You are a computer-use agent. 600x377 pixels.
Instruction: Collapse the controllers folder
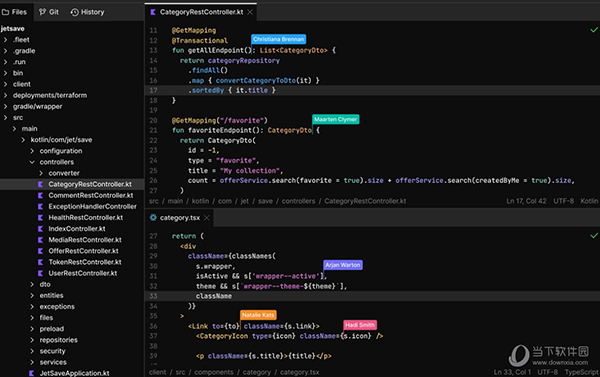click(x=32, y=162)
